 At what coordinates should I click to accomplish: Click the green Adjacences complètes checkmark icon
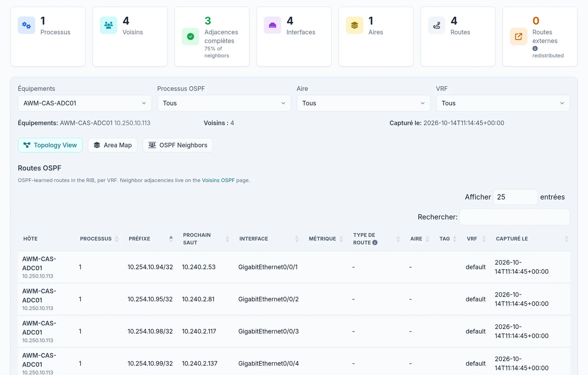[x=191, y=36]
